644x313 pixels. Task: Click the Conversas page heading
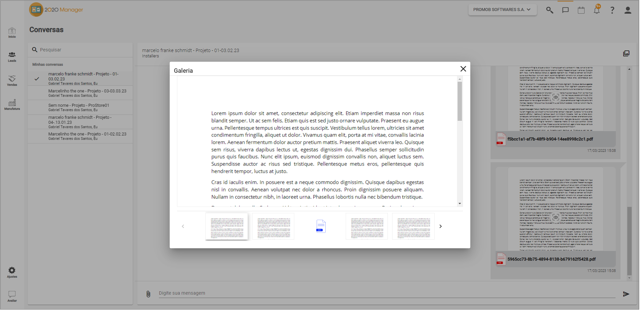pos(46,30)
